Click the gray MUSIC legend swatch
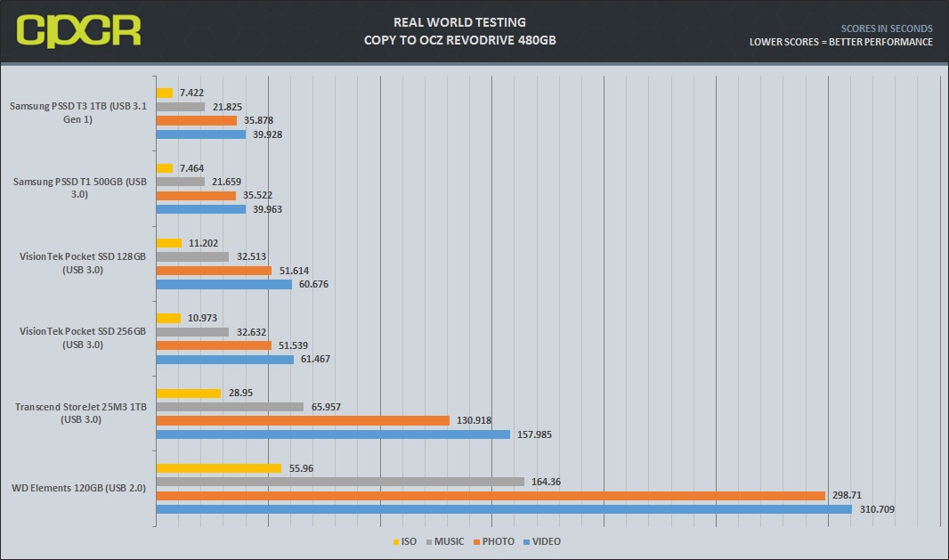Image resolution: width=949 pixels, height=560 pixels. click(x=429, y=542)
